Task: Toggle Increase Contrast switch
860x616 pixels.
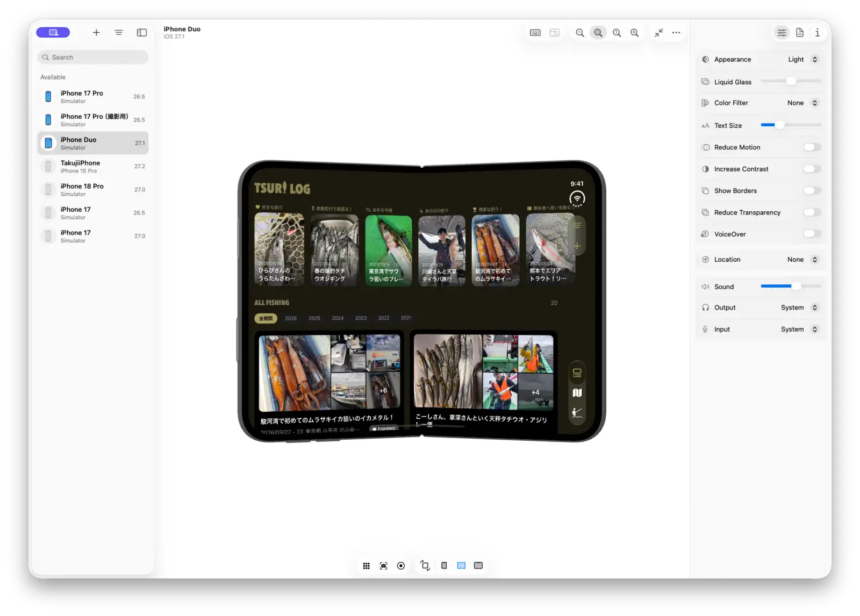Action: tap(812, 169)
